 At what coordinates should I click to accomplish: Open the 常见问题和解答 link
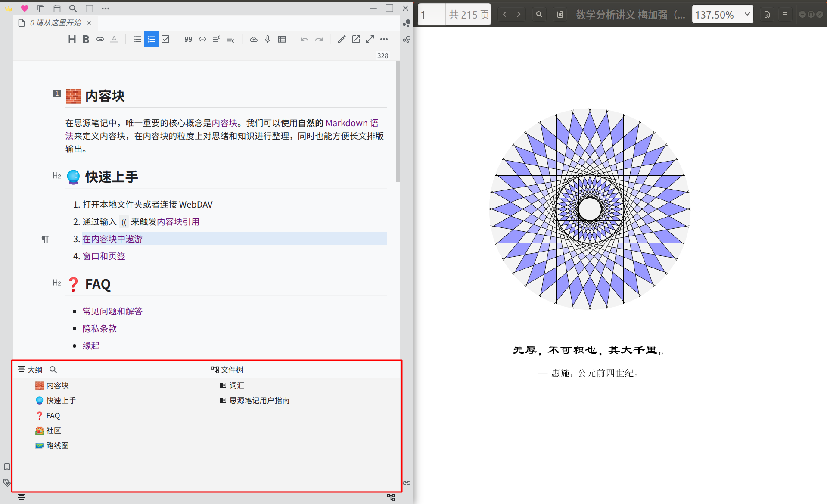click(112, 311)
